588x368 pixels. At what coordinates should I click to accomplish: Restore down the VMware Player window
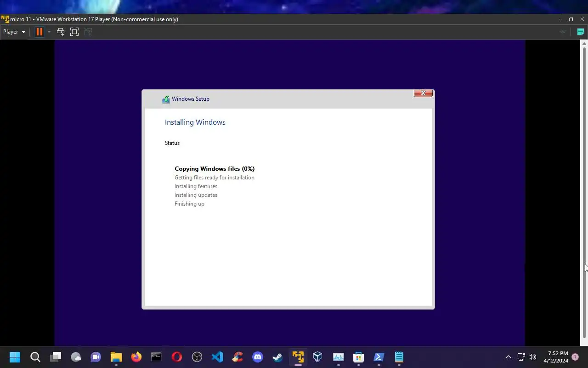click(x=571, y=19)
